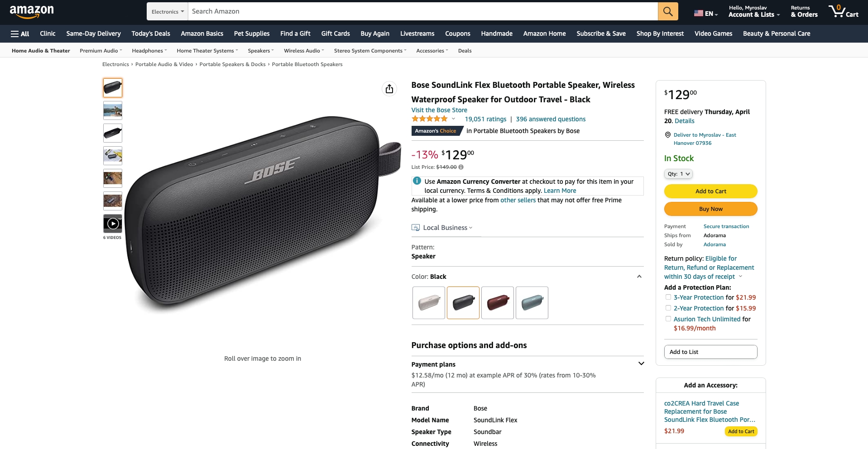Click the list price info icon
This screenshot has height=449, width=868.
[x=461, y=167]
